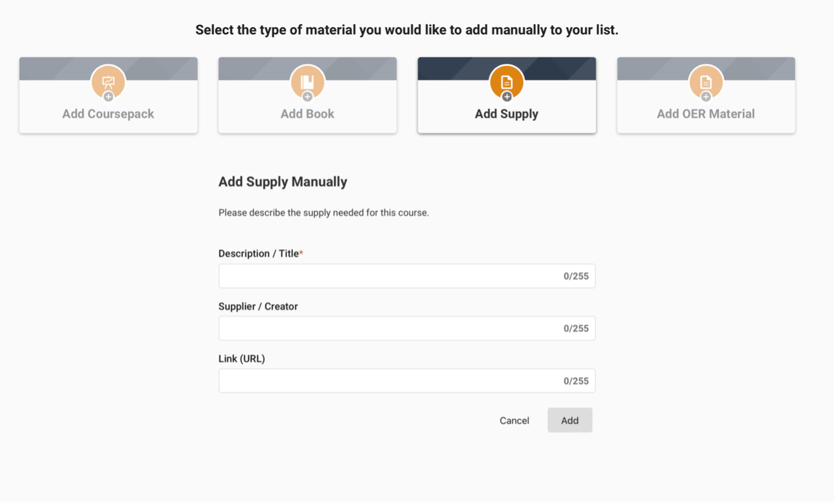The image size is (834, 504).
Task: Click the plus badge under the Book icon
Action: coord(307,97)
